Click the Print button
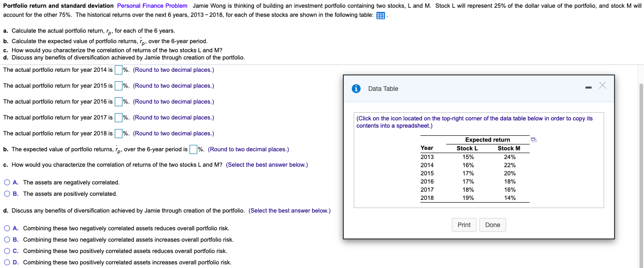 464,224
